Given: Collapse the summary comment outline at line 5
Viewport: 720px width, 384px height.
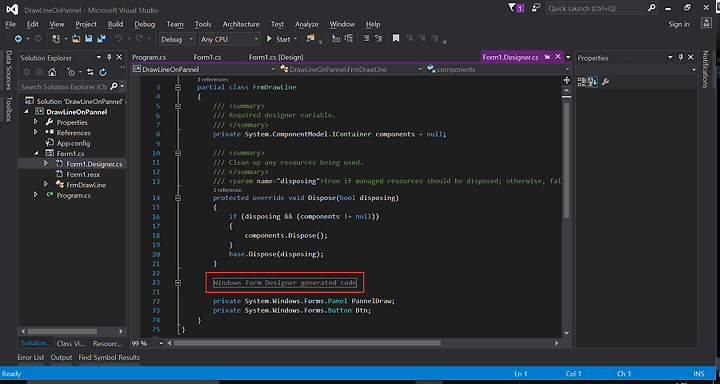Looking at the screenshot, I should click(178, 106).
